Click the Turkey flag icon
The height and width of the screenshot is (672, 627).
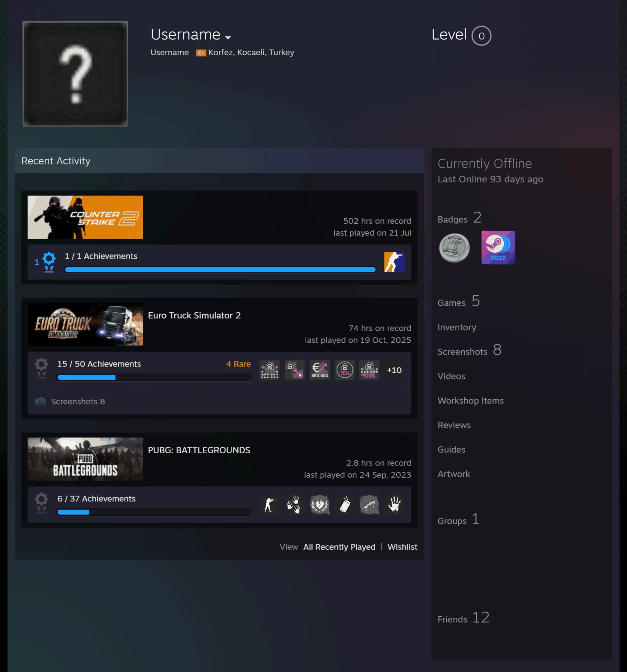click(x=201, y=53)
